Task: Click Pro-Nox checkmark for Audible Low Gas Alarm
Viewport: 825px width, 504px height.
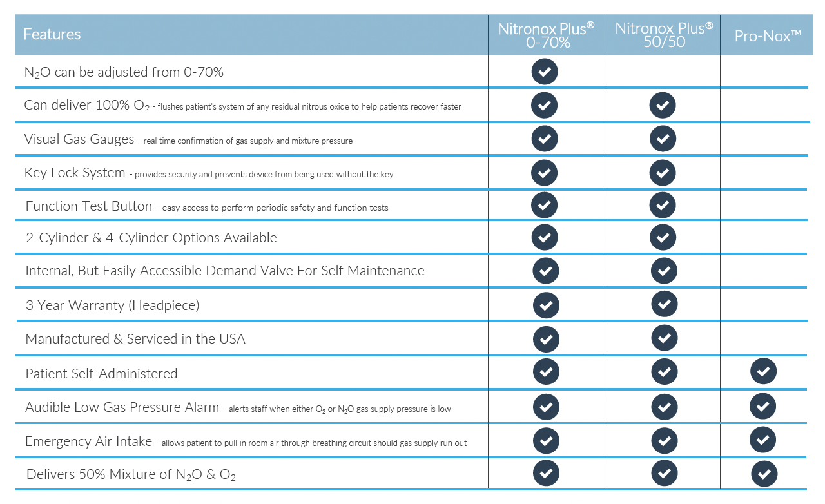Action: click(x=763, y=407)
